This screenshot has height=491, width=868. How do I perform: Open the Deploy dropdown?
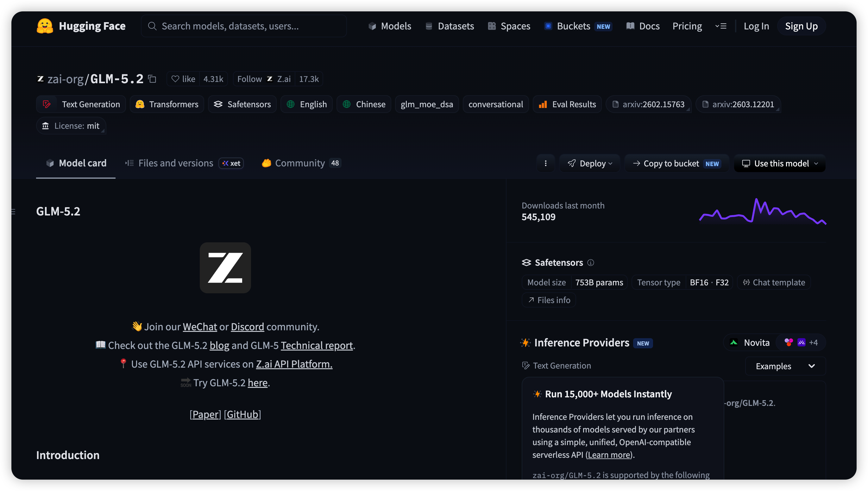click(590, 163)
